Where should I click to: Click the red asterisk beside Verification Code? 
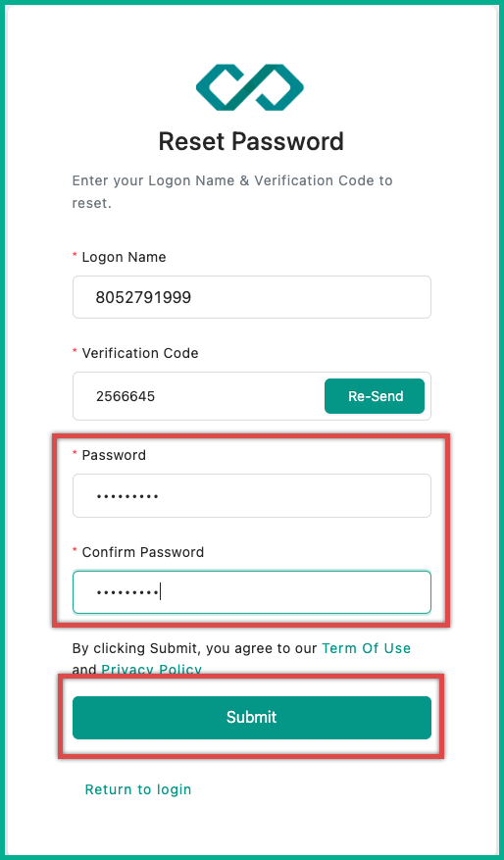coord(76,352)
